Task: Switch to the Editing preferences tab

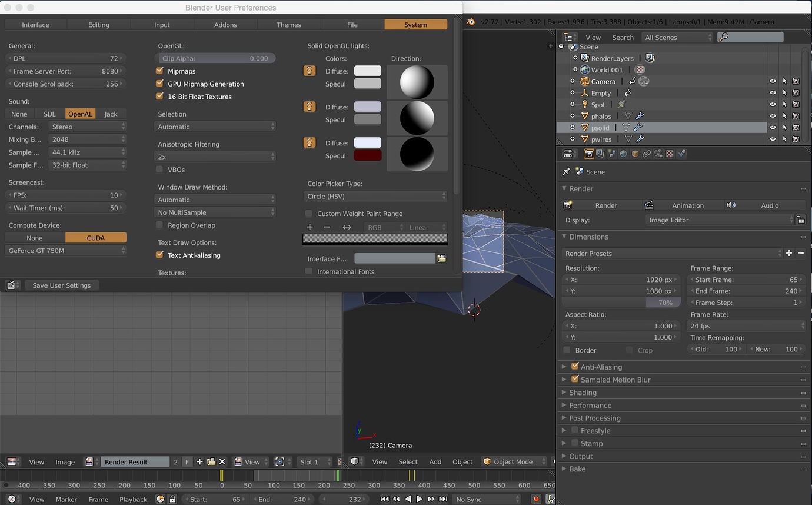Action: click(x=99, y=25)
